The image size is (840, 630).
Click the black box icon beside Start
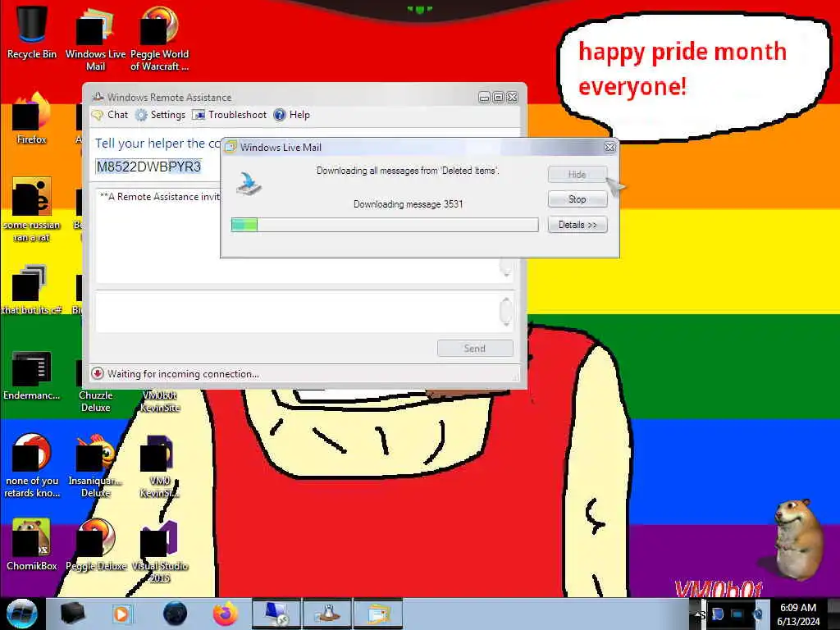tap(73, 614)
